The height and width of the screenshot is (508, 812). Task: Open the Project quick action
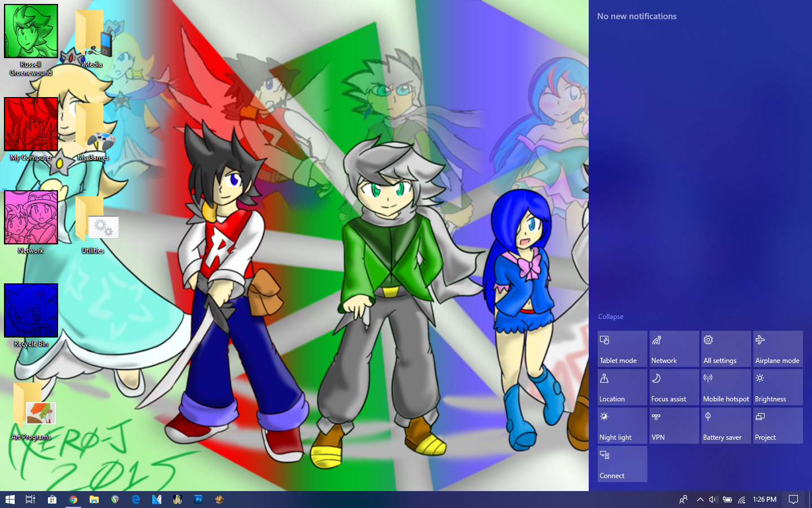coord(778,425)
